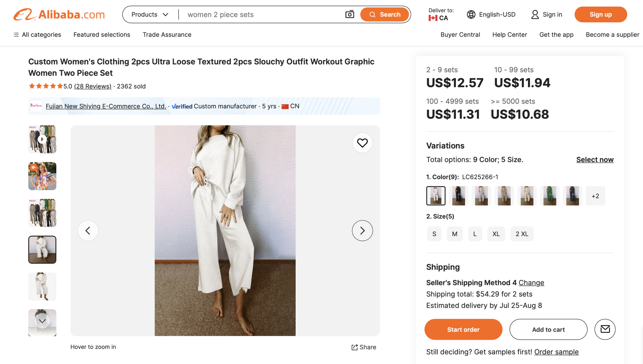Choose the 2 XL size option
This screenshot has height=364, width=643.
tap(522, 234)
